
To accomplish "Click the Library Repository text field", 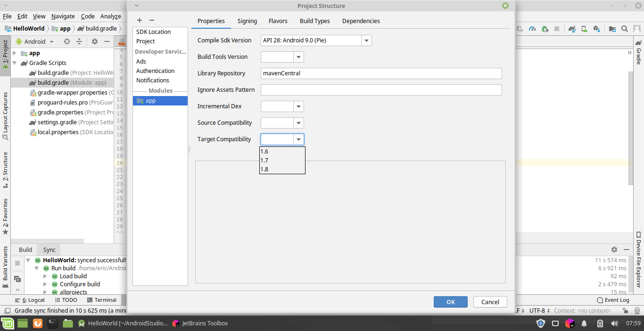I will 381,73.
